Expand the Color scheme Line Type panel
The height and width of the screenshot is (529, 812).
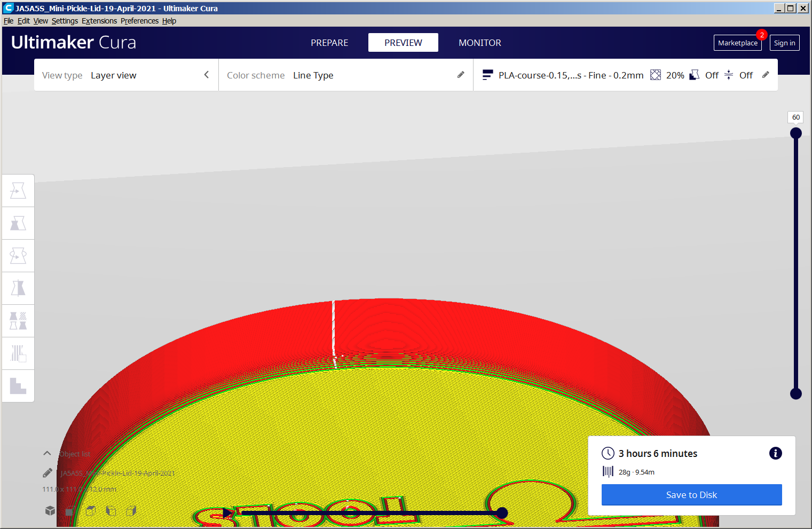tap(345, 75)
